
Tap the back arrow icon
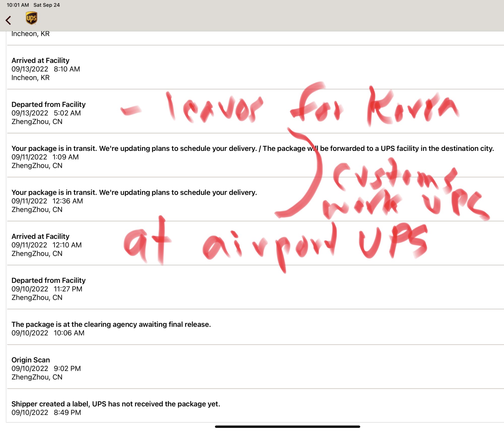tap(8, 20)
